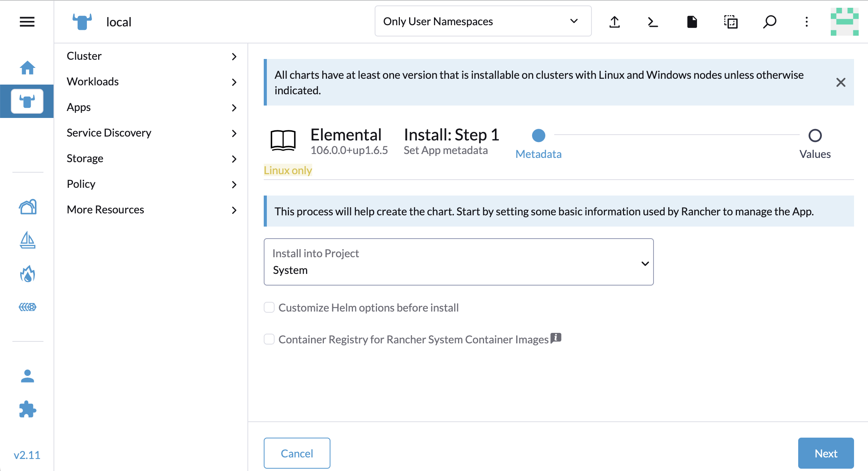The image size is (868, 471).
Task: Expand Service Discovery in sidebar
Action: (151, 133)
